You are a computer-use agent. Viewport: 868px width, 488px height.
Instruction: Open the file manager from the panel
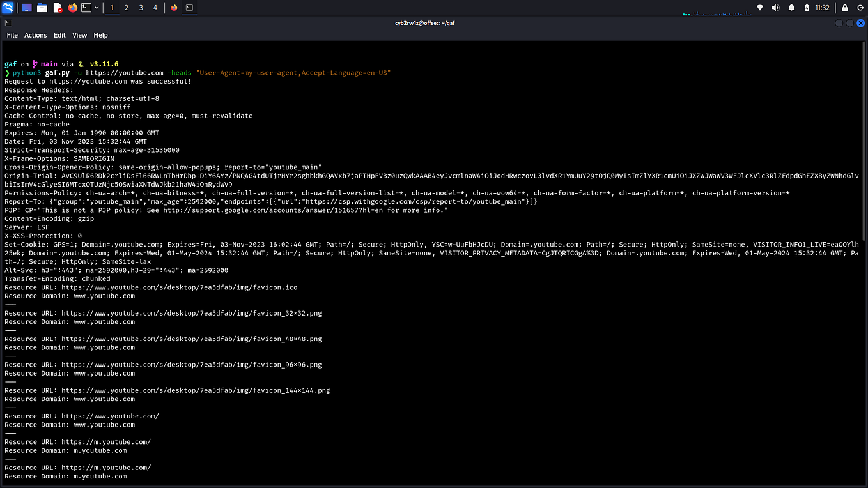(x=42, y=8)
